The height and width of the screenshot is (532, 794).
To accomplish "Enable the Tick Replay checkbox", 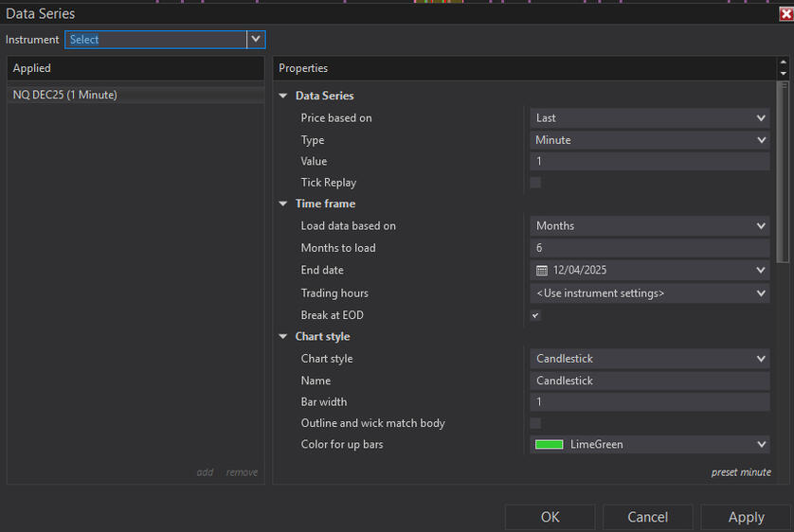I will [535, 183].
